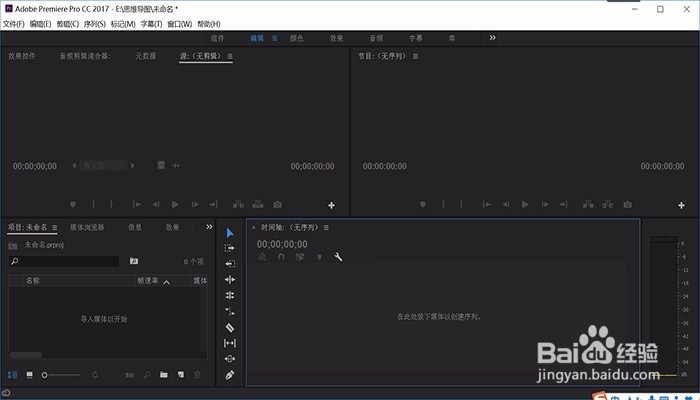Switch to 效果 tab in project panel
The image size is (700, 400).
pos(172,227)
